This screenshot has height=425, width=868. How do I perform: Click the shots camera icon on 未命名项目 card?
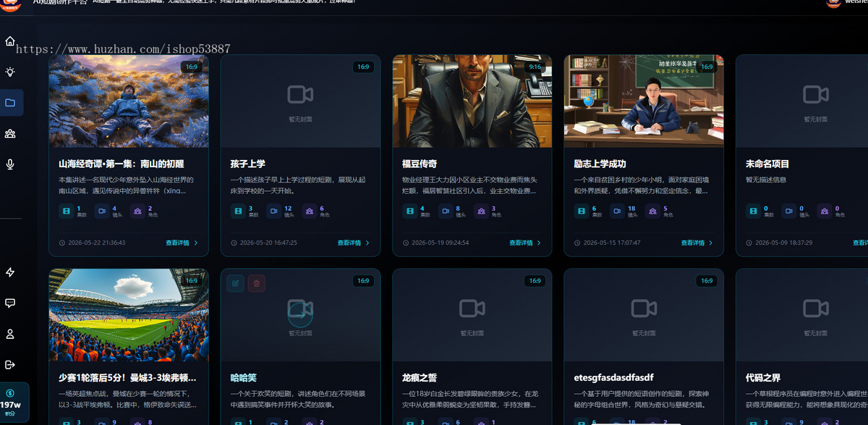[789, 211]
